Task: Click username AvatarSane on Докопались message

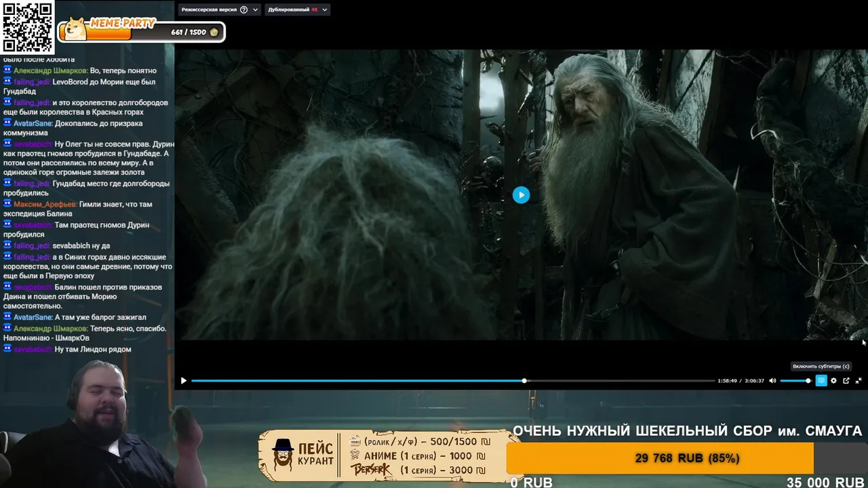Action: pyautogui.click(x=33, y=123)
